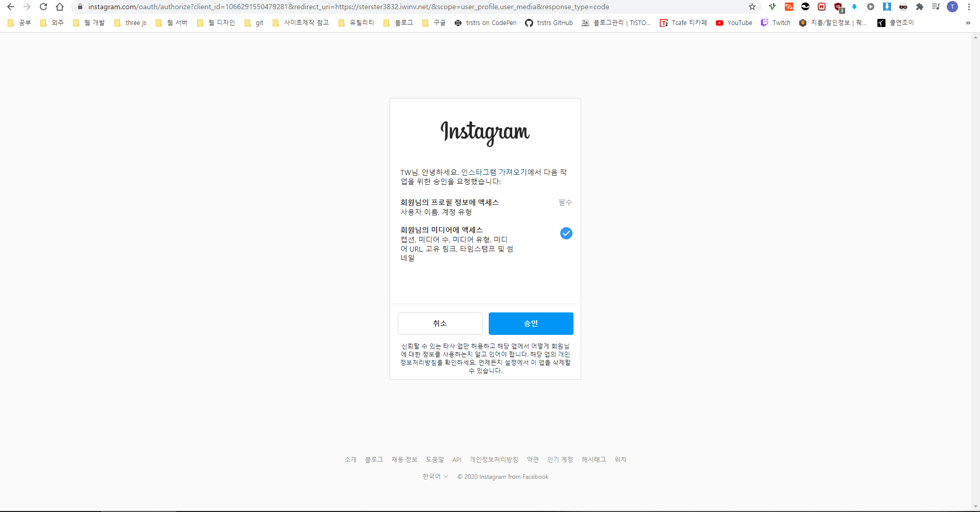
Task: Open the three js bookmark folder
Action: (130, 22)
